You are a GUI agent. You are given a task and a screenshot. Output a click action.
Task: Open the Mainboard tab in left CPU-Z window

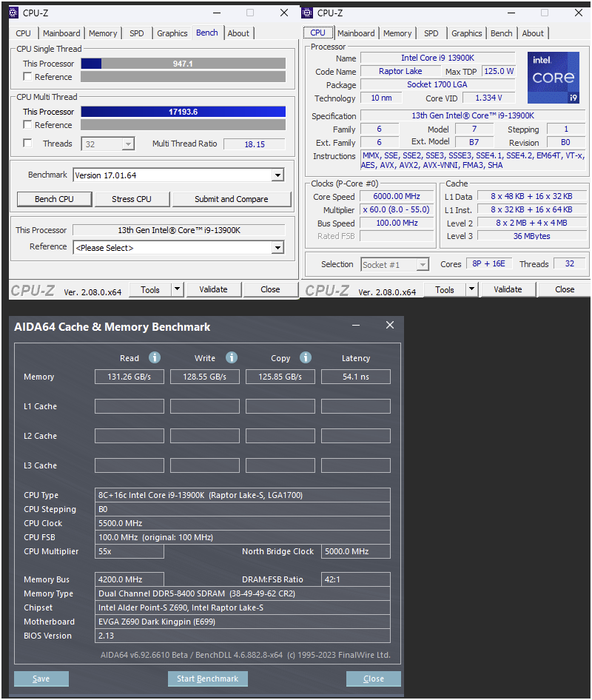pos(61,33)
